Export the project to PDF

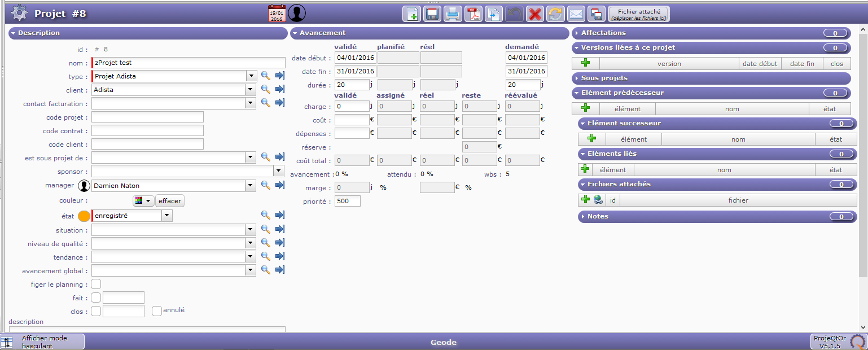474,14
